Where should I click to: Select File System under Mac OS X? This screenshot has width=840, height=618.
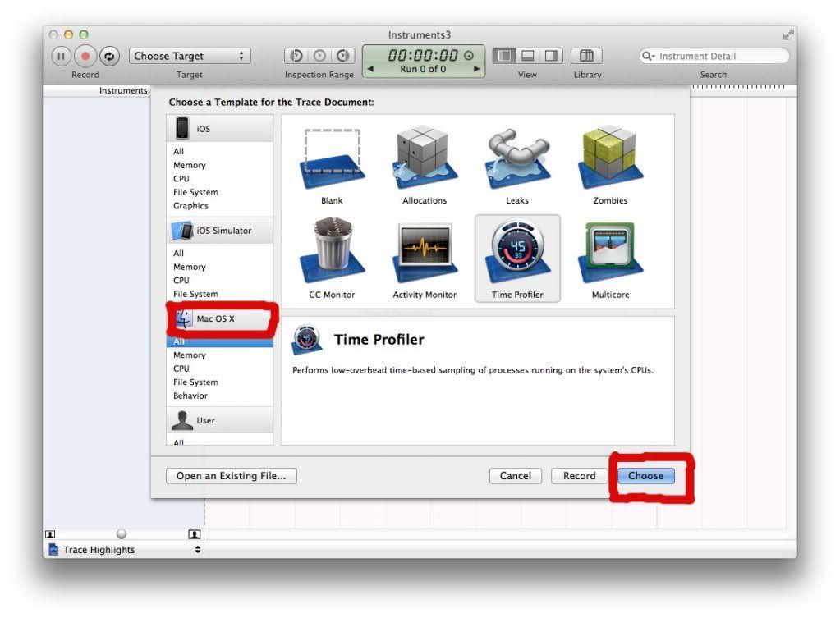pyautogui.click(x=195, y=382)
